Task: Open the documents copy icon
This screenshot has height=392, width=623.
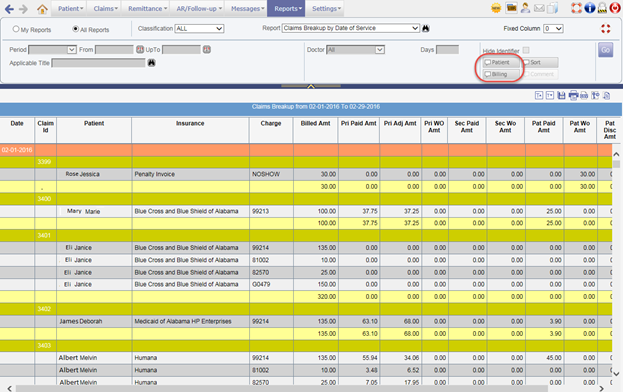Action: click(552, 8)
